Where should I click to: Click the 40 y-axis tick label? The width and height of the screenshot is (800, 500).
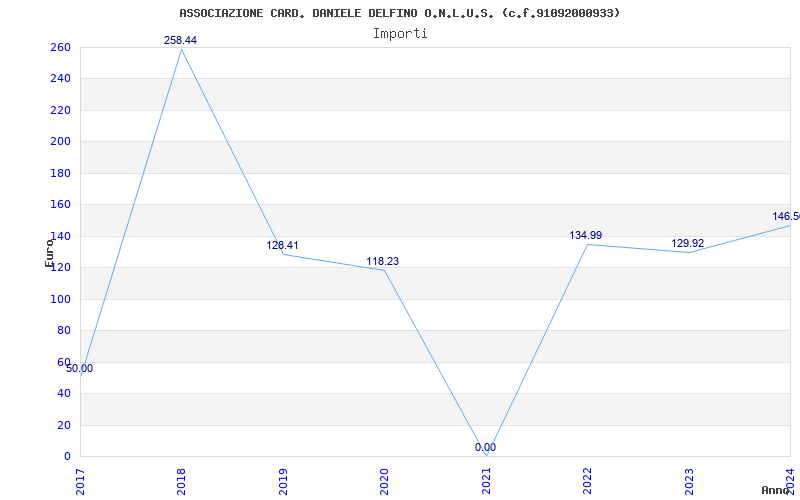coord(64,393)
